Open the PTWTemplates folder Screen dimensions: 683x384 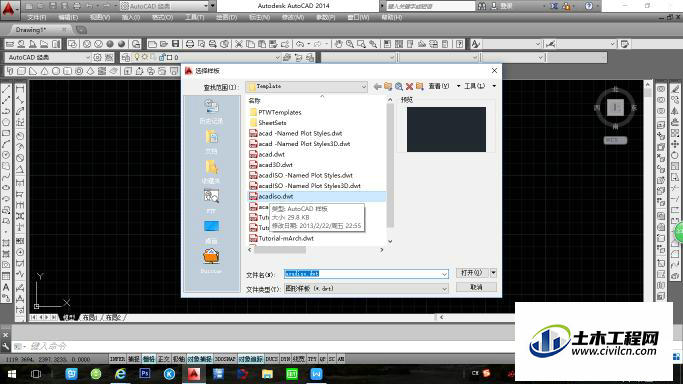pyautogui.click(x=280, y=112)
